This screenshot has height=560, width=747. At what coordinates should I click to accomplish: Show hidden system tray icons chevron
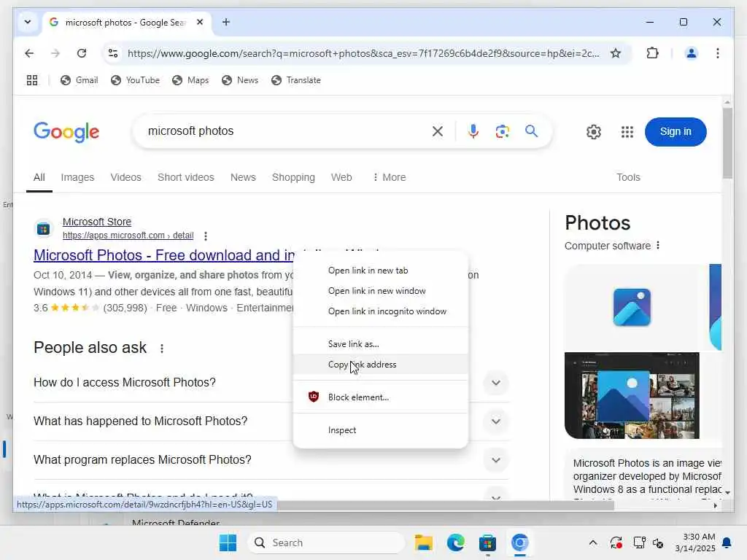pos(592,542)
